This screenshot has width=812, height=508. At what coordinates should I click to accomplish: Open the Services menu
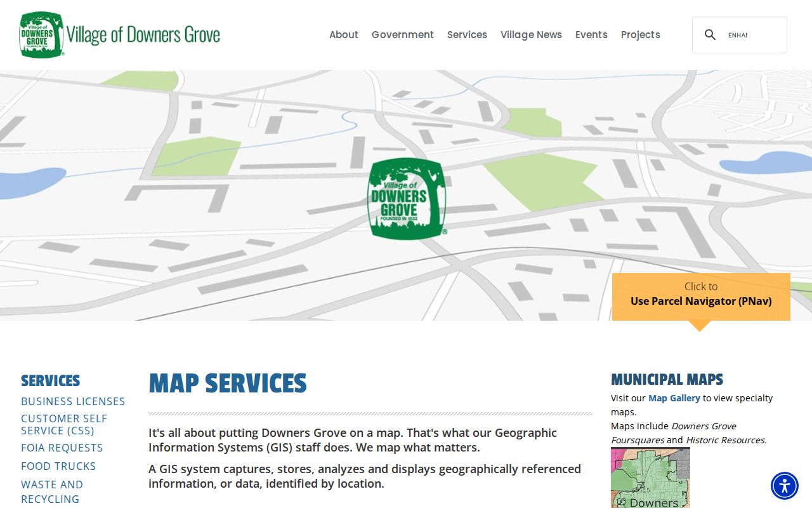coord(467,35)
